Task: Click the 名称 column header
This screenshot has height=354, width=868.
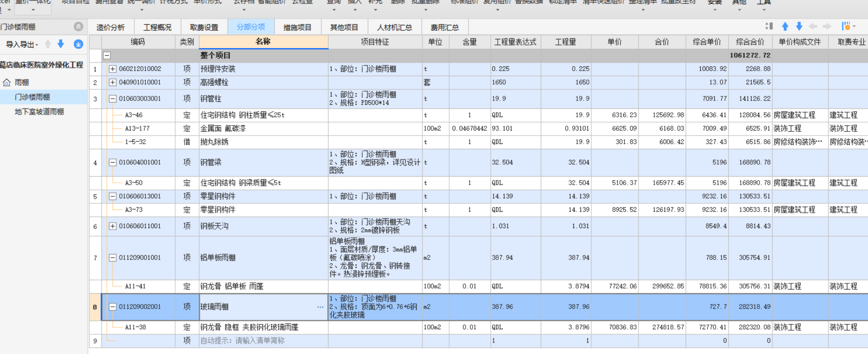Action: coord(264,42)
